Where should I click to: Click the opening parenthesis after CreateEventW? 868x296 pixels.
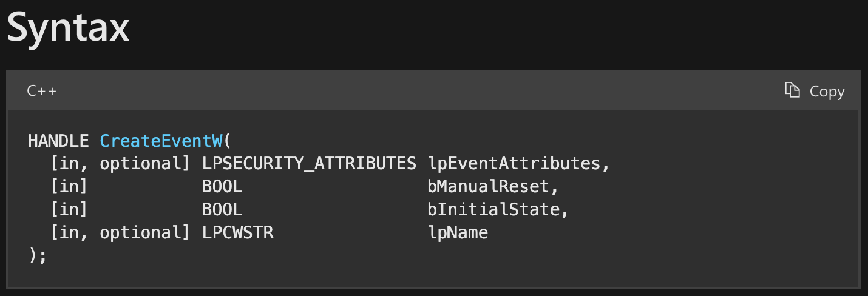pyautogui.click(x=228, y=141)
